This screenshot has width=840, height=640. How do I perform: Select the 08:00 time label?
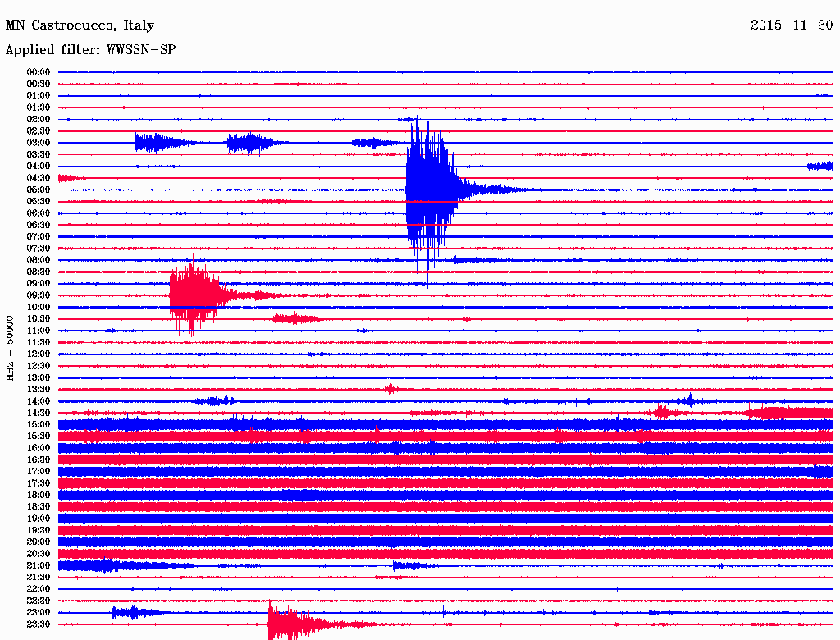point(39,260)
